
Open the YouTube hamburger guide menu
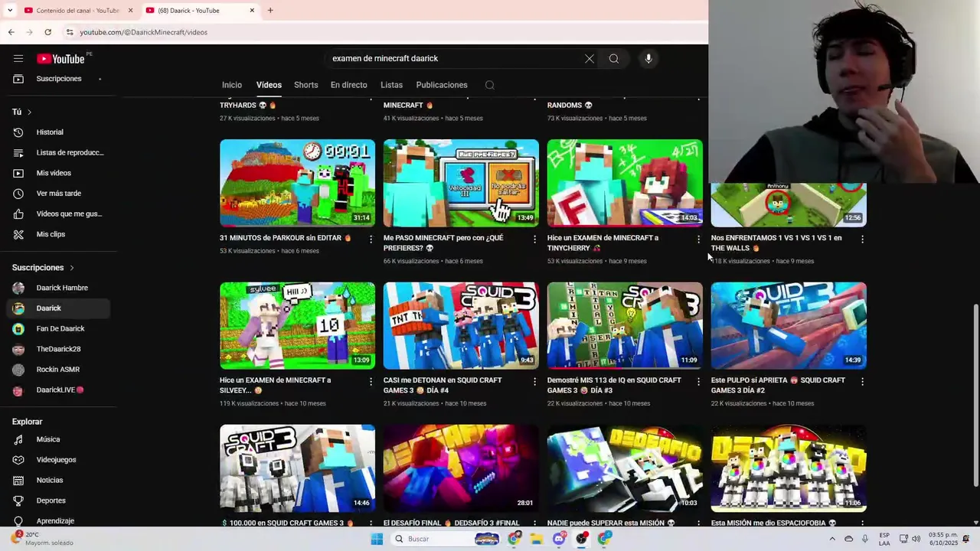18,59
